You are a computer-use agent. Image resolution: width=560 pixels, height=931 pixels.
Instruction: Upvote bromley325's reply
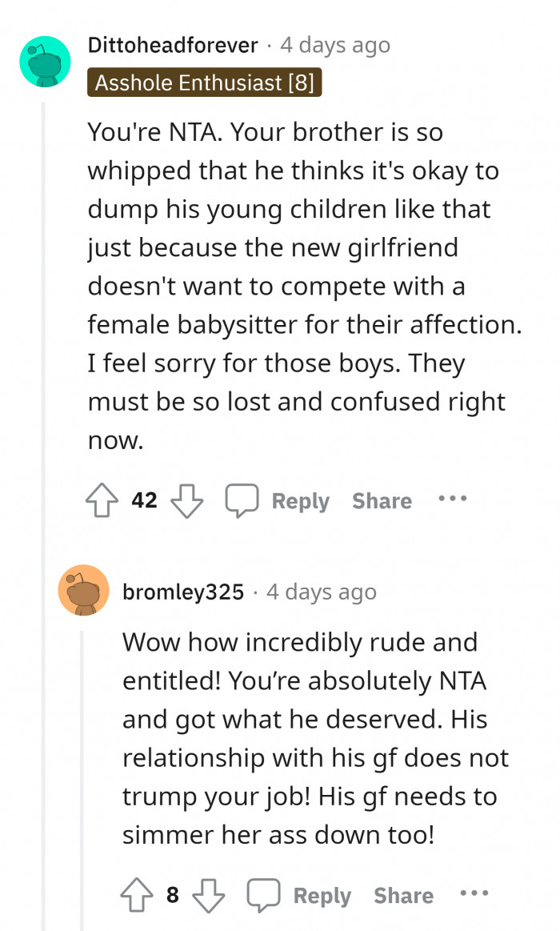(136, 895)
